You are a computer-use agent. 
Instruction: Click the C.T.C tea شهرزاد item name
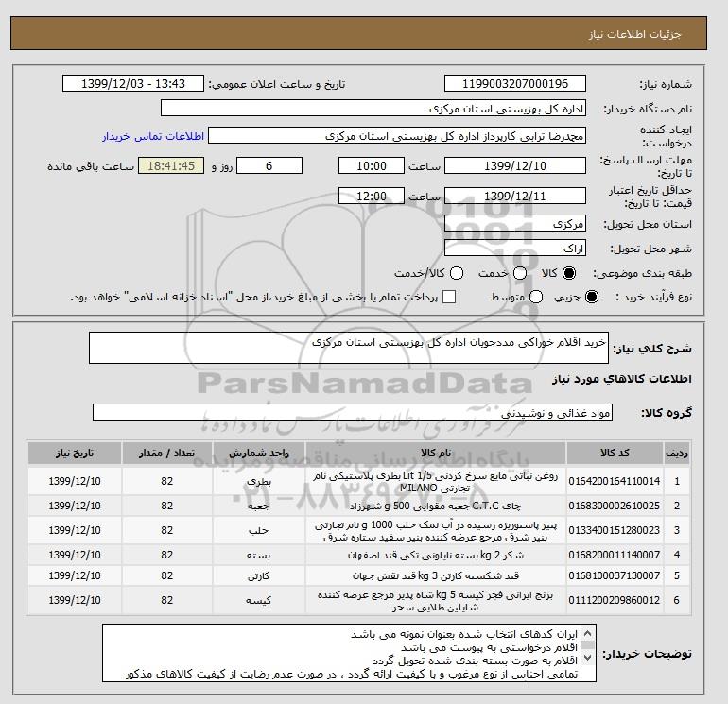436,506
